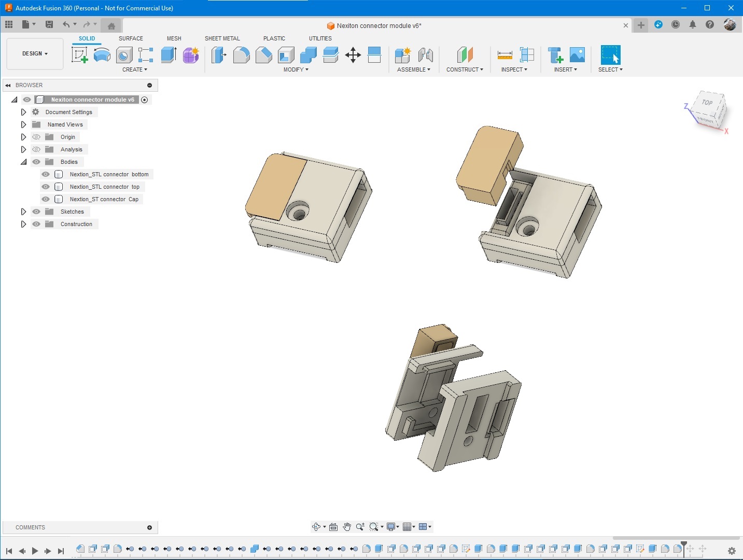Launch the Create Form tool

pyautogui.click(x=191, y=54)
